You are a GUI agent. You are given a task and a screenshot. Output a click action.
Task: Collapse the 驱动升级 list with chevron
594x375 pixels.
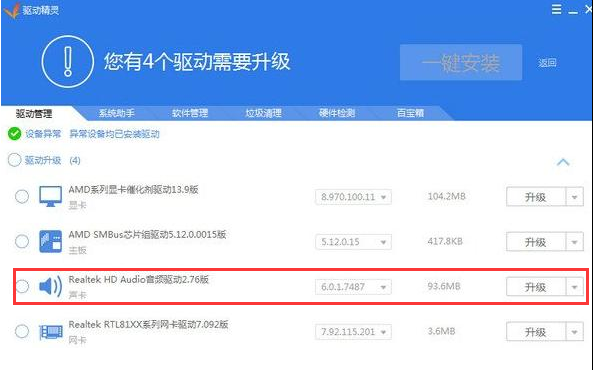pos(563,162)
